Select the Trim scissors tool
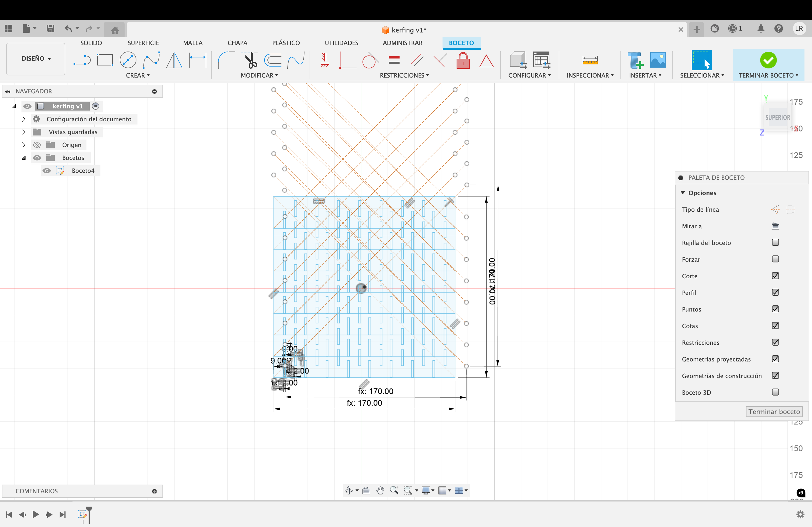Viewport: 812px width, 527px height. pos(251,60)
